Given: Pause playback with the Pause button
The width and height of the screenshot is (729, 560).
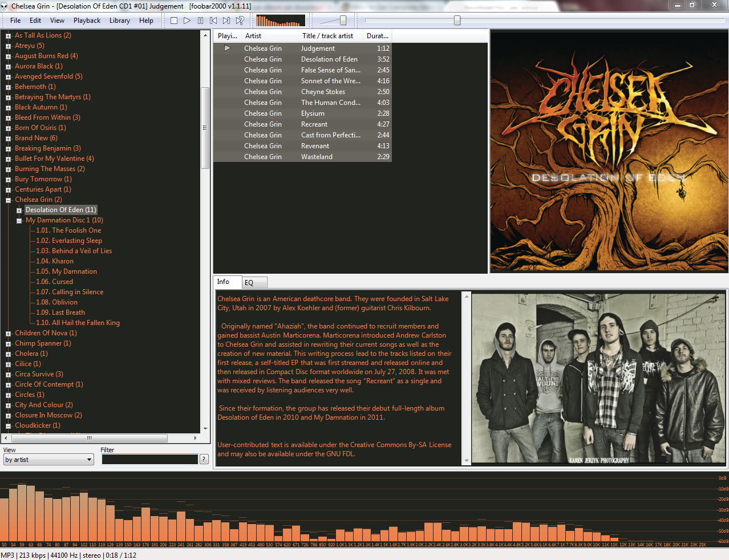Looking at the screenshot, I should (x=200, y=21).
